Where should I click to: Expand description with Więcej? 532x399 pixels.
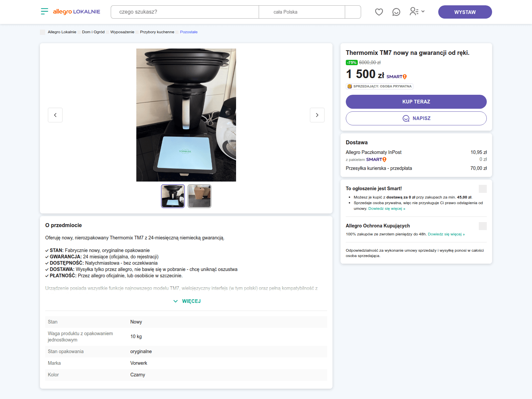(x=187, y=301)
